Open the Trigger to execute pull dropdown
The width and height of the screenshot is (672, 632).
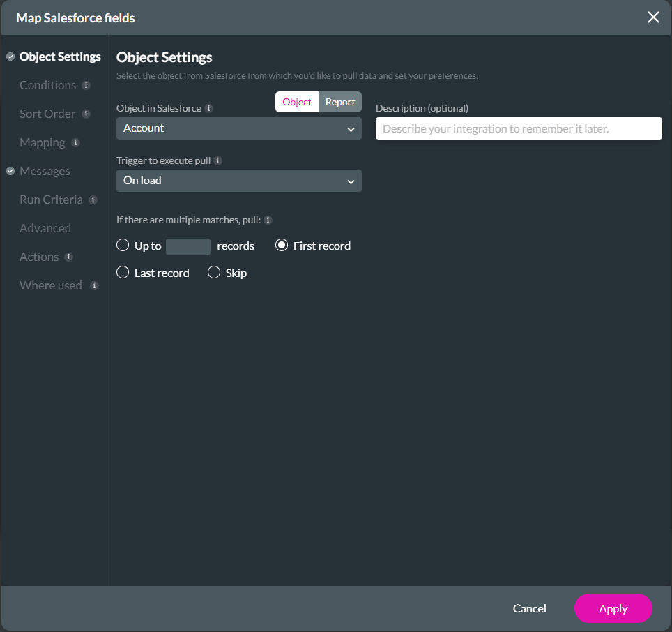click(x=238, y=181)
